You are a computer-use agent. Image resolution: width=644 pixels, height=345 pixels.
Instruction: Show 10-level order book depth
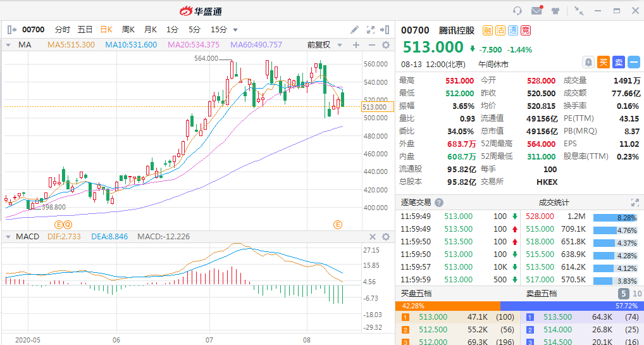(x=637, y=294)
